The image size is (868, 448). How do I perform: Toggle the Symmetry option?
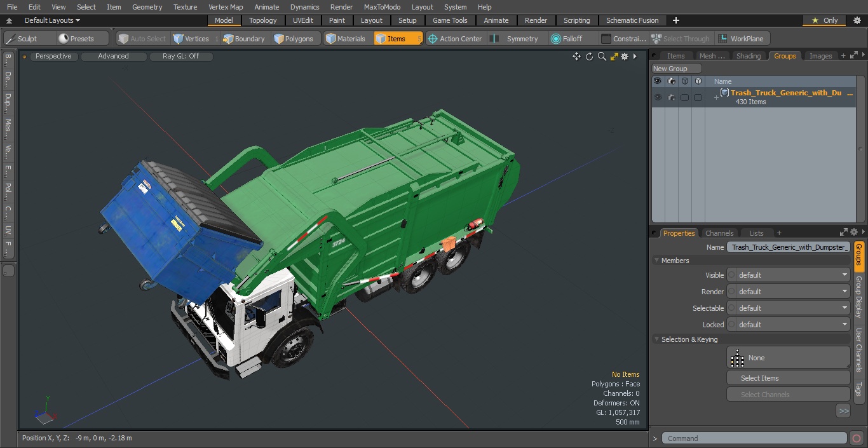click(x=515, y=39)
